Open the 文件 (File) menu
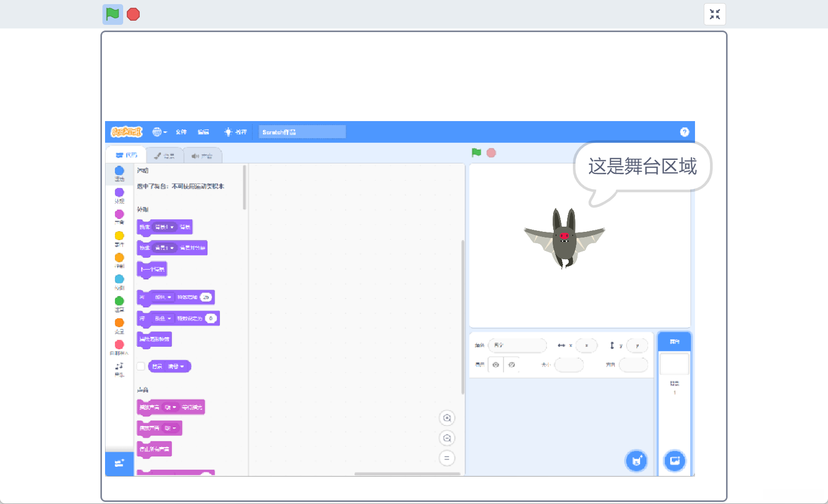Image resolution: width=828 pixels, height=504 pixels. pos(181,132)
